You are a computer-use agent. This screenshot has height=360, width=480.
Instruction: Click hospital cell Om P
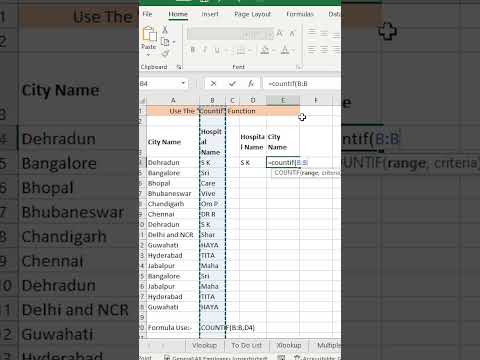coord(212,204)
